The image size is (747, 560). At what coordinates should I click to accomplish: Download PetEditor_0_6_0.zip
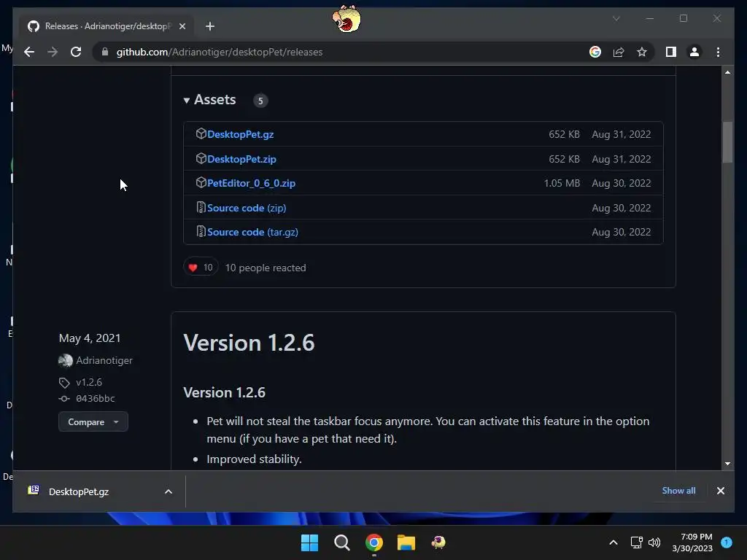pyautogui.click(x=251, y=183)
